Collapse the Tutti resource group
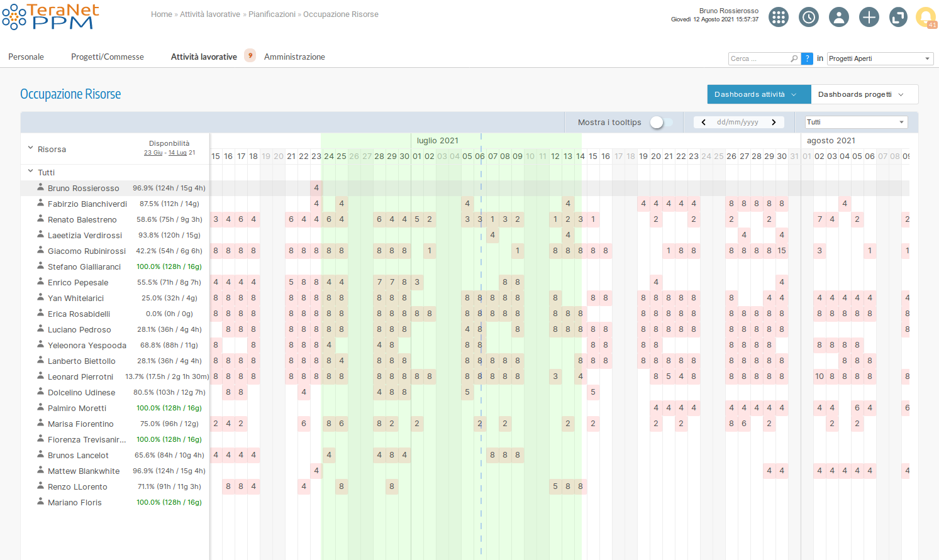This screenshot has width=939, height=560. 30,172
